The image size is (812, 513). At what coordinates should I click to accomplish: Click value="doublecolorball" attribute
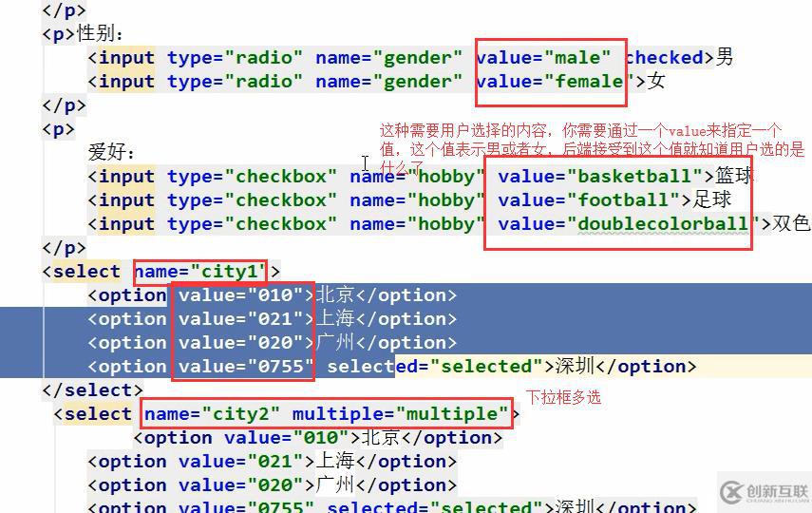pyautogui.click(x=629, y=224)
